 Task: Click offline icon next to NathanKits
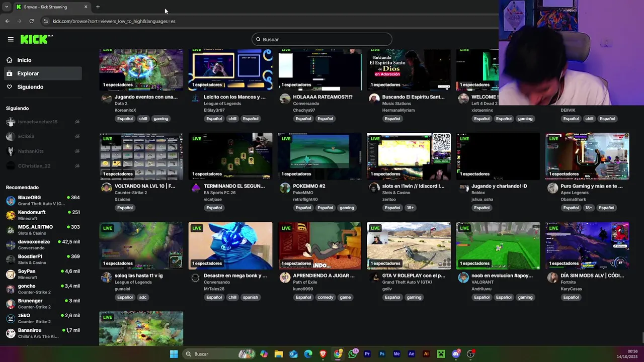(77, 151)
